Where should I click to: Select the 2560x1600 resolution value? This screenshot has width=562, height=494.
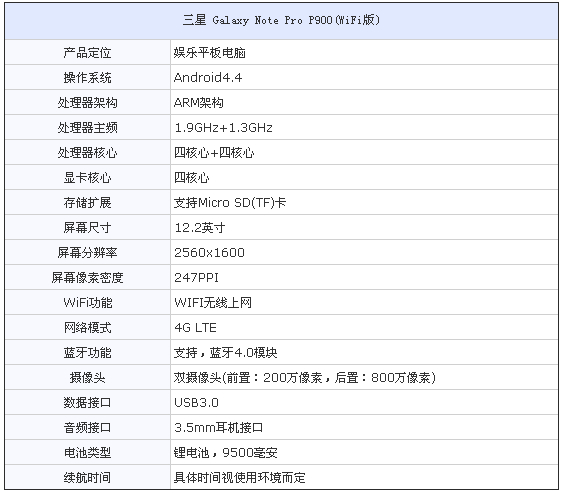click(209, 253)
